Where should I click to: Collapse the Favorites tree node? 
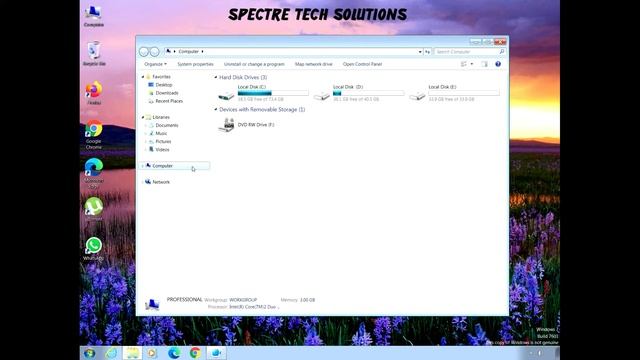143,77
